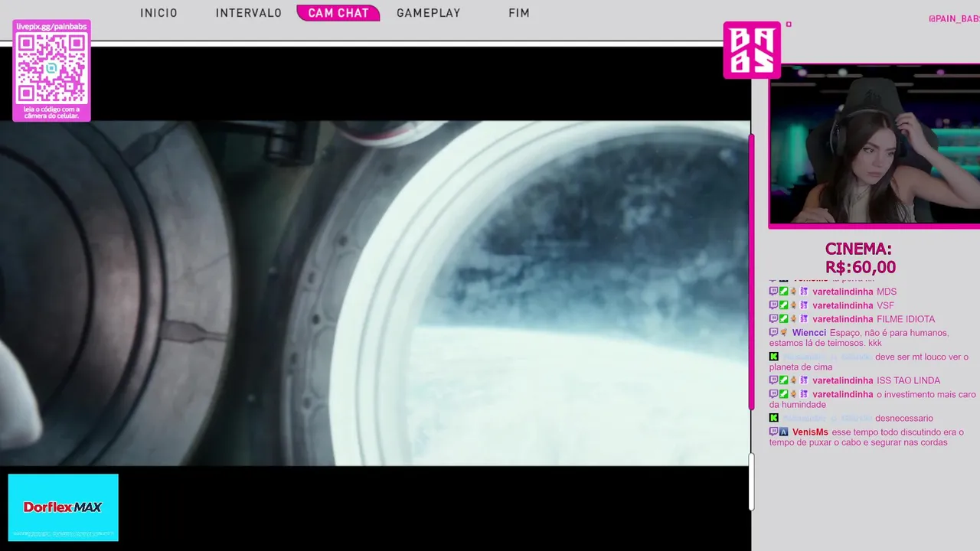
Task: Click purple subscriber badge beside FILME IDIOTA
Action: tap(804, 319)
